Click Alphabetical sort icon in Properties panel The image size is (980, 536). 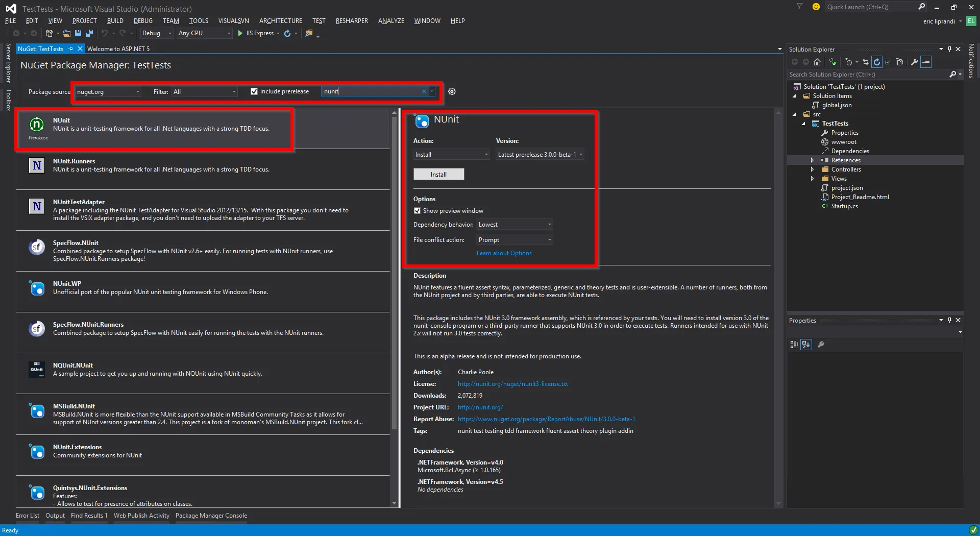coord(806,345)
